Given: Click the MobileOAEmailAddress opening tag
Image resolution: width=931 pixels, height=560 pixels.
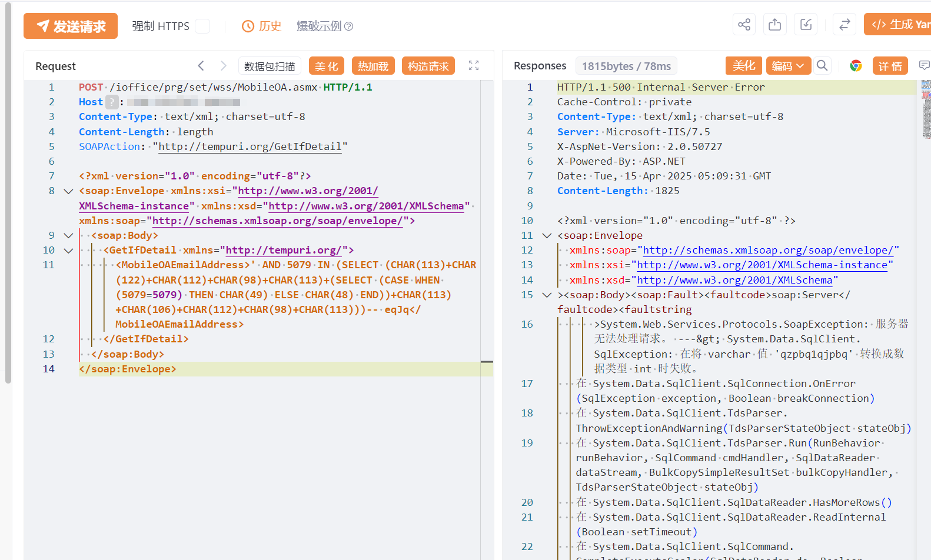Looking at the screenshot, I should pos(183,265).
